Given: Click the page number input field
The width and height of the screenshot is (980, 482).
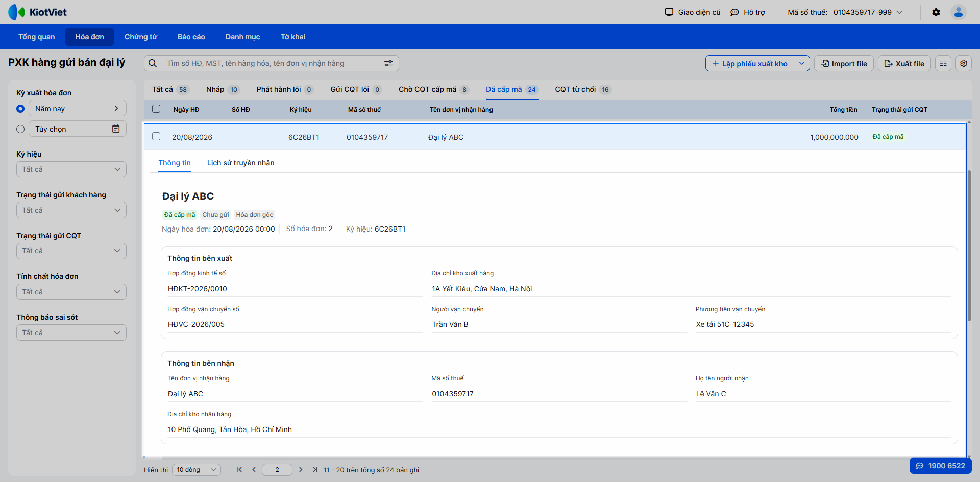Looking at the screenshot, I should [x=277, y=470].
